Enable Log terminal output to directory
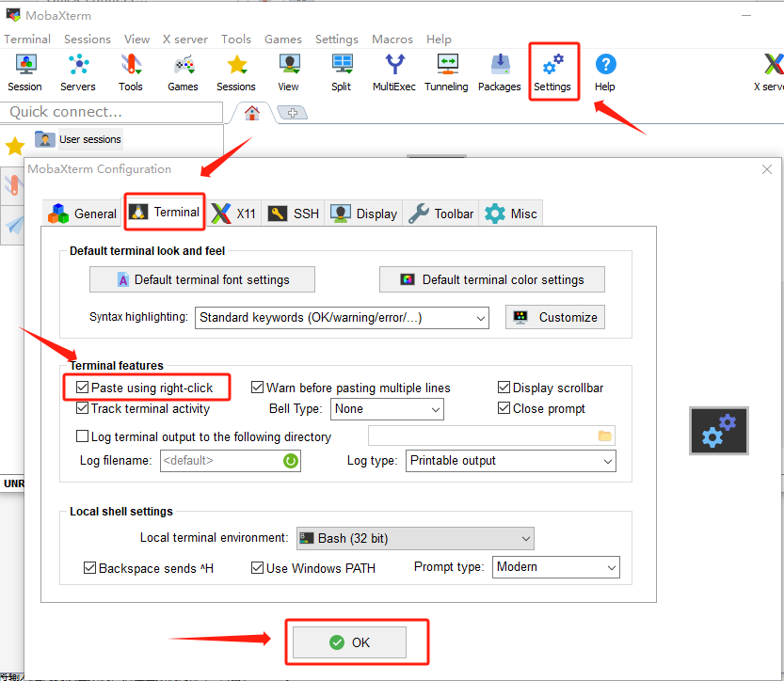 (x=83, y=436)
